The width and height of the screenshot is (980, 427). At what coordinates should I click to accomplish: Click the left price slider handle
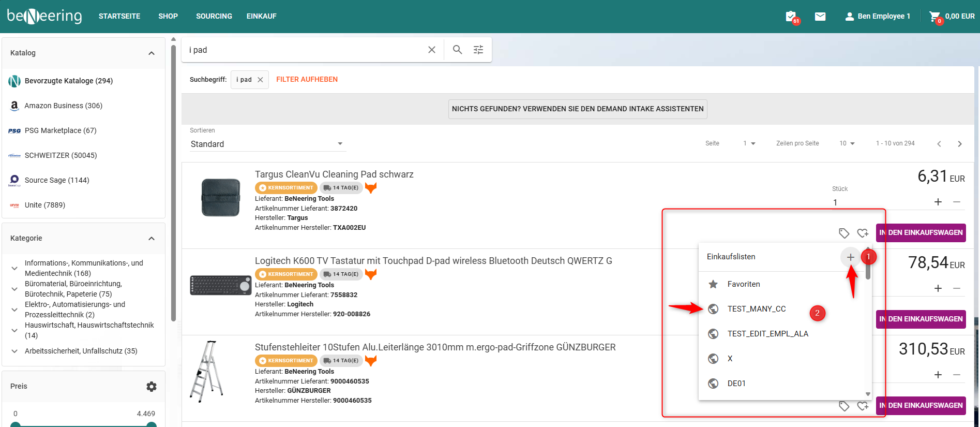(16, 424)
